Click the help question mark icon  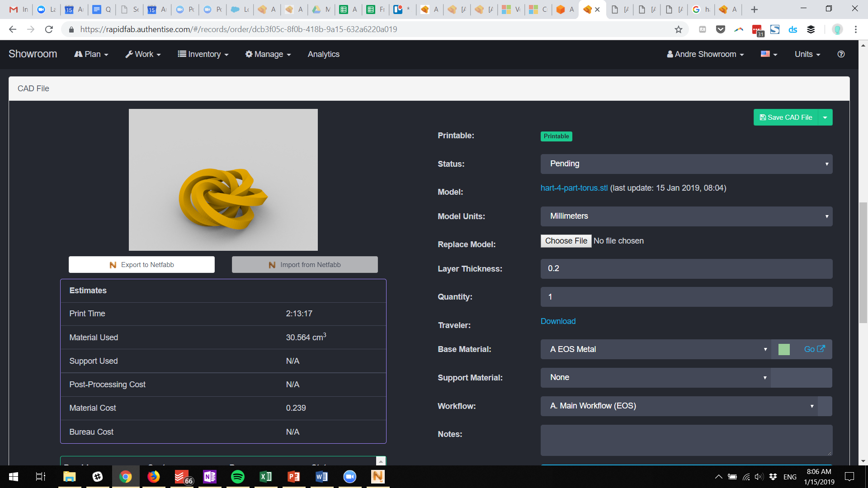(x=841, y=54)
